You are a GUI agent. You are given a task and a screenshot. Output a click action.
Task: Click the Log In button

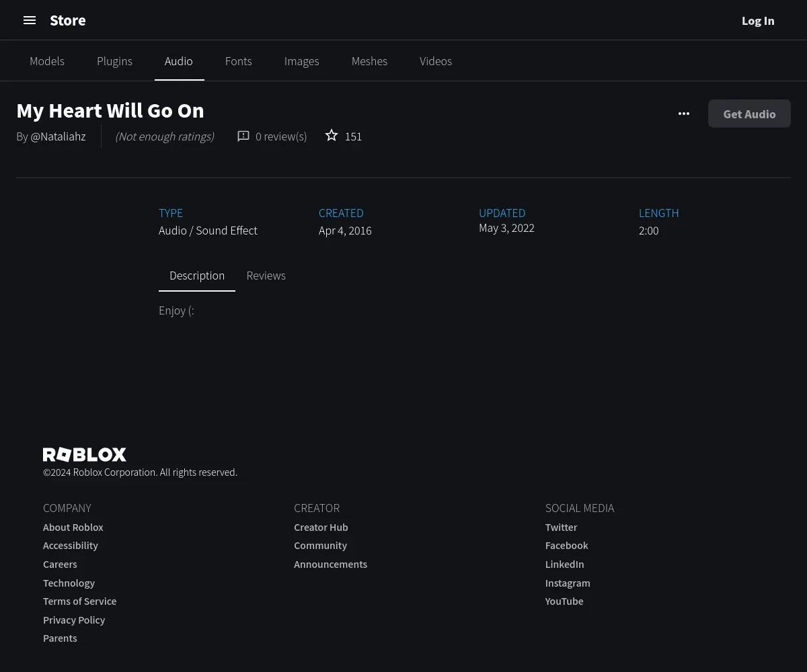click(x=758, y=21)
